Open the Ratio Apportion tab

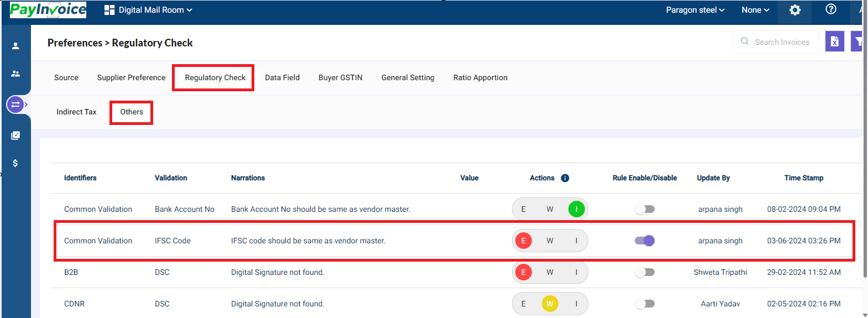click(x=480, y=77)
